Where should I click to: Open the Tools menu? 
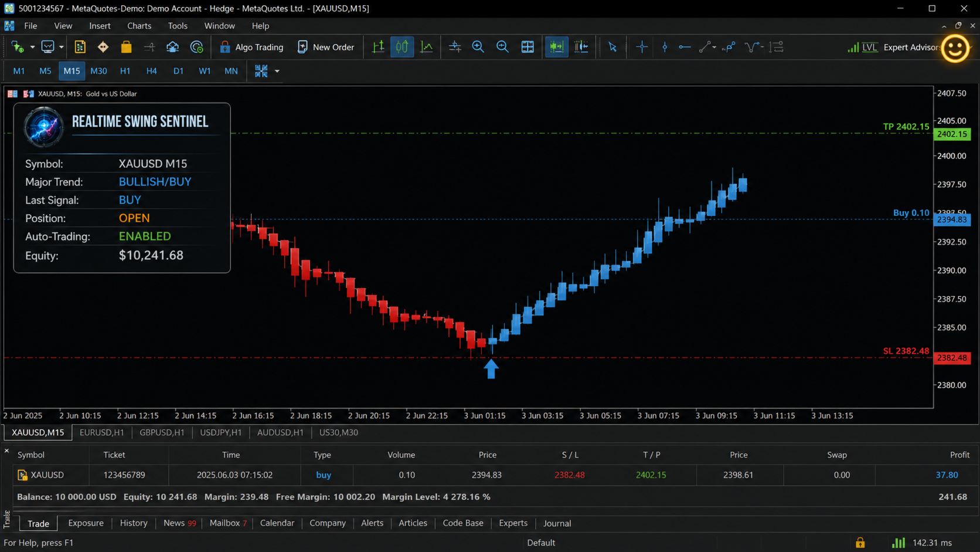point(178,26)
